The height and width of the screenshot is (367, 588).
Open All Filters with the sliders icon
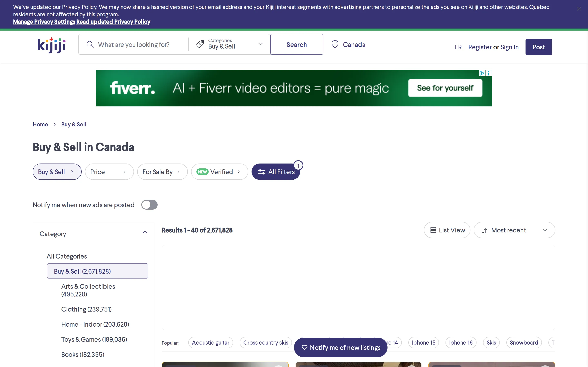[276, 172]
